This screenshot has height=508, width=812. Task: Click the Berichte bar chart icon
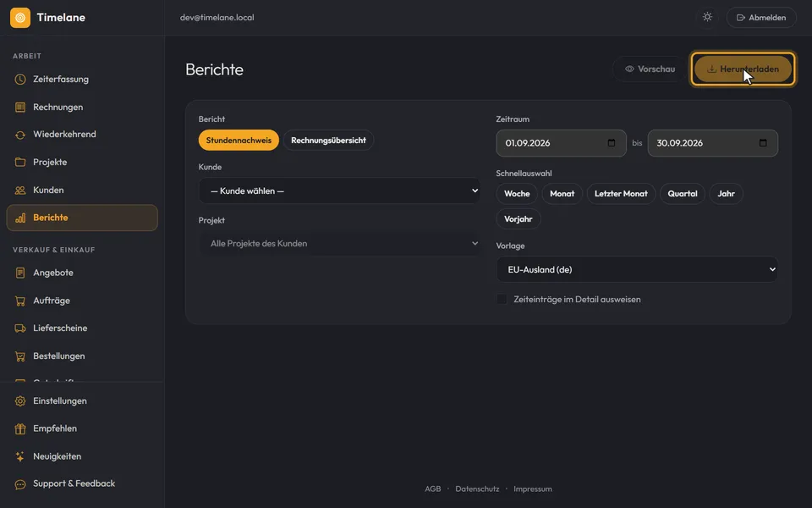(20, 218)
